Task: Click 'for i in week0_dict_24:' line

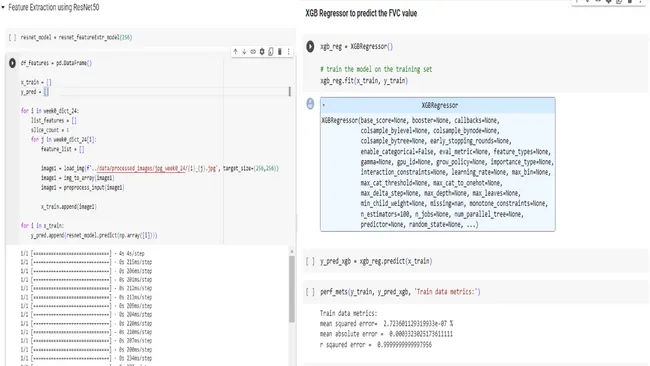Action: [x=50, y=111]
